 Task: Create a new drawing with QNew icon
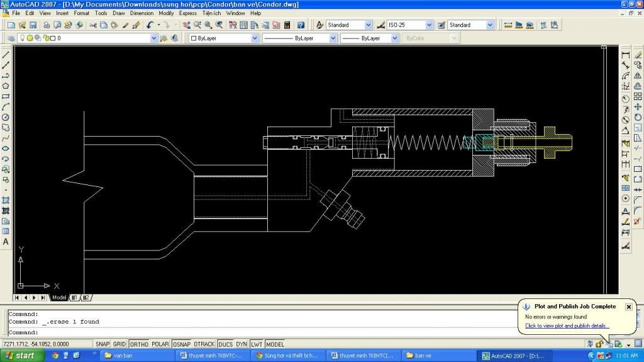pos(11,25)
